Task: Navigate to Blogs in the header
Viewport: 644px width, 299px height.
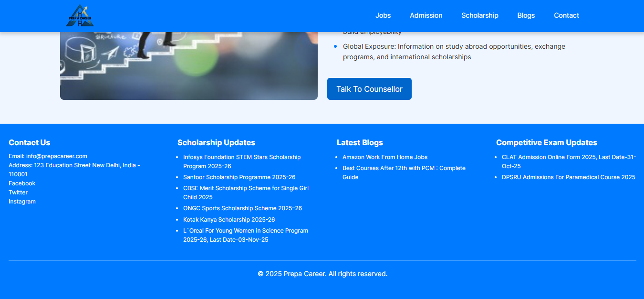Action: (526, 15)
